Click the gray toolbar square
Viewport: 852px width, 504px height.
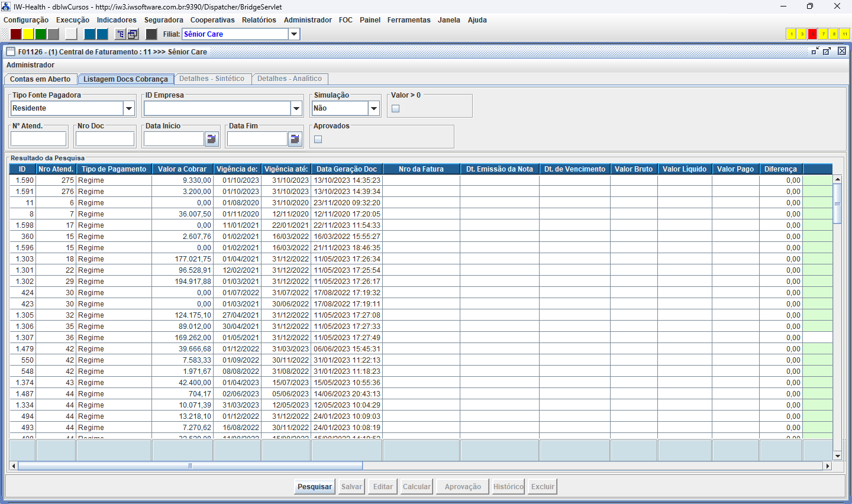coord(53,34)
